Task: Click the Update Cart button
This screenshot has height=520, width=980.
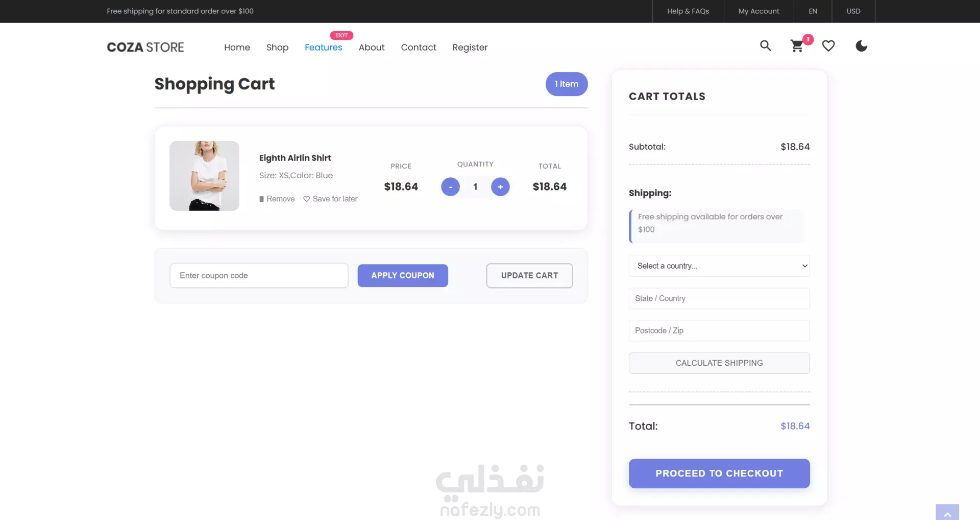Action: [x=529, y=275]
